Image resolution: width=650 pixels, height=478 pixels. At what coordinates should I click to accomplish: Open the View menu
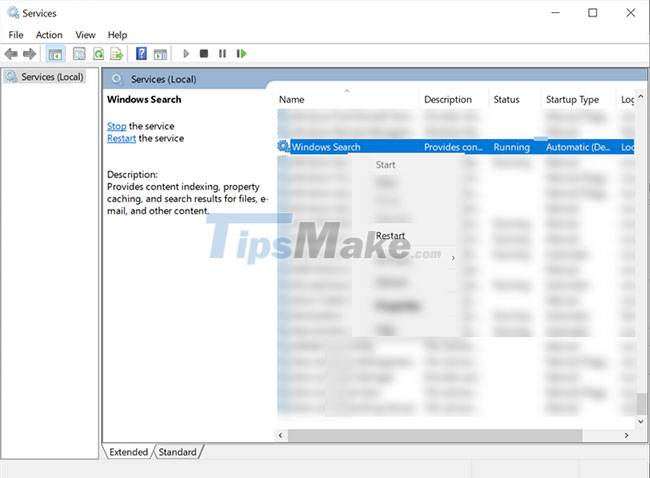pos(85,35)
